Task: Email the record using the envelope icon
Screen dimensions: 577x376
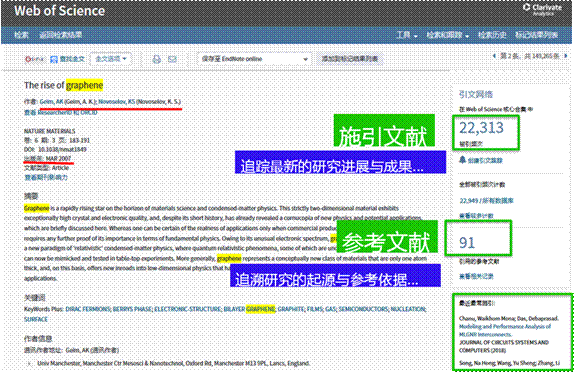Action: pyautogui.click(x=172, y=59)
